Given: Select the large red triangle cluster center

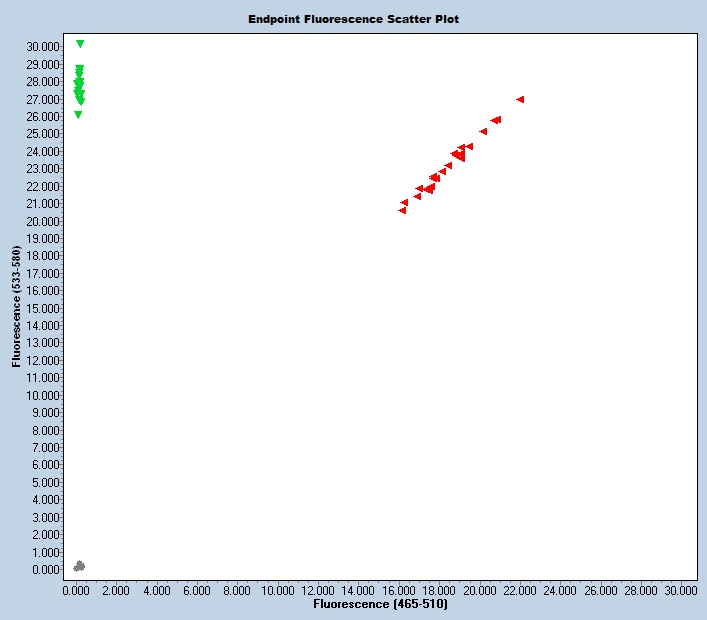Looking at the screenshot, I should (x=458, y=155).
